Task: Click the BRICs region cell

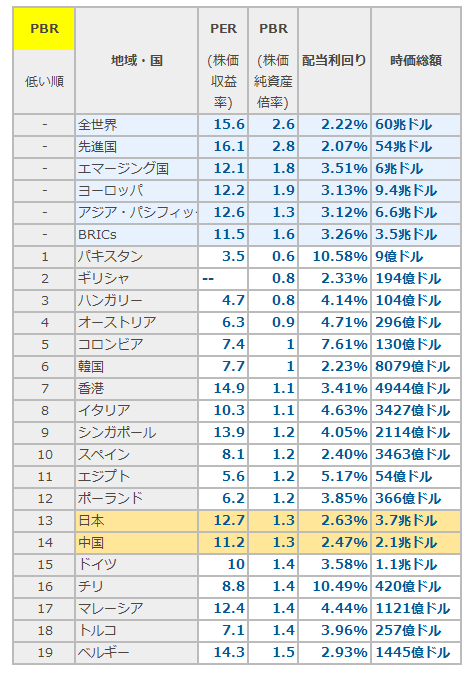Action: pyautogui.click(x=136, y=235)
